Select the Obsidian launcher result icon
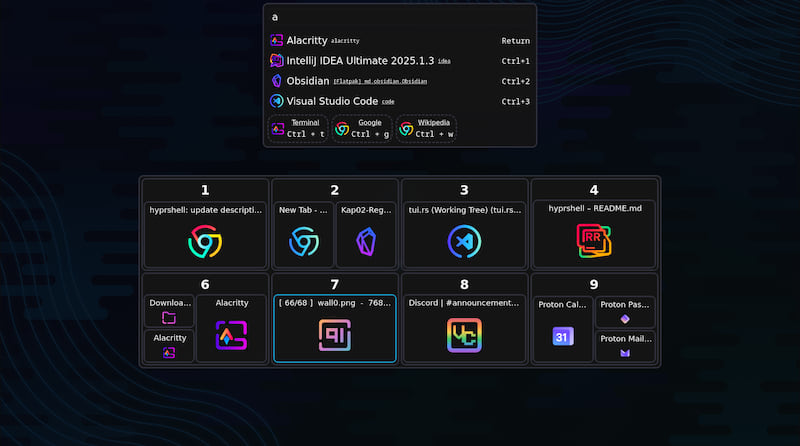The width and height of the screenshot is (800, 446). pos(277,81)
